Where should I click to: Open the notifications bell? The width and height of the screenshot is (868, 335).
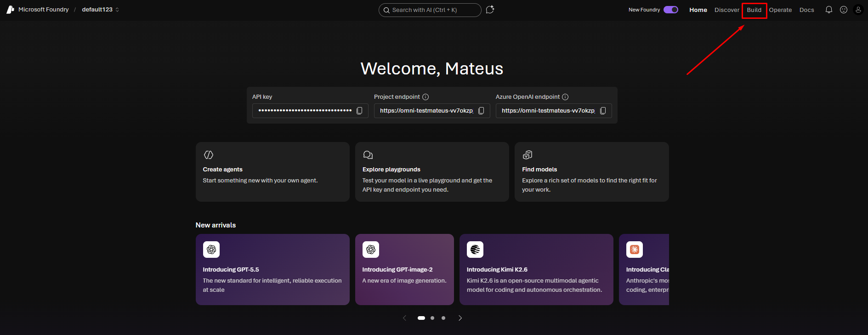829,10
